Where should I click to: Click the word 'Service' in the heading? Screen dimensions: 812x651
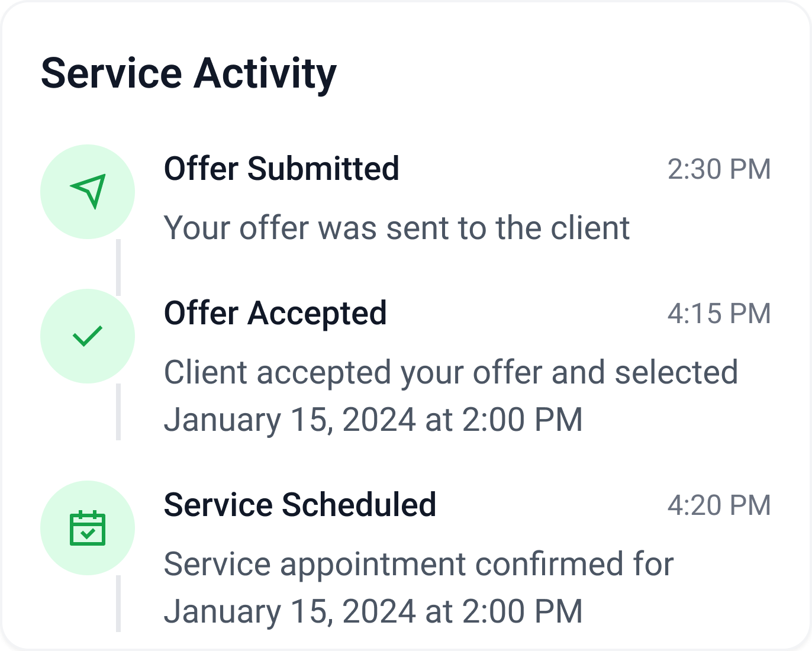pos(111,73)
